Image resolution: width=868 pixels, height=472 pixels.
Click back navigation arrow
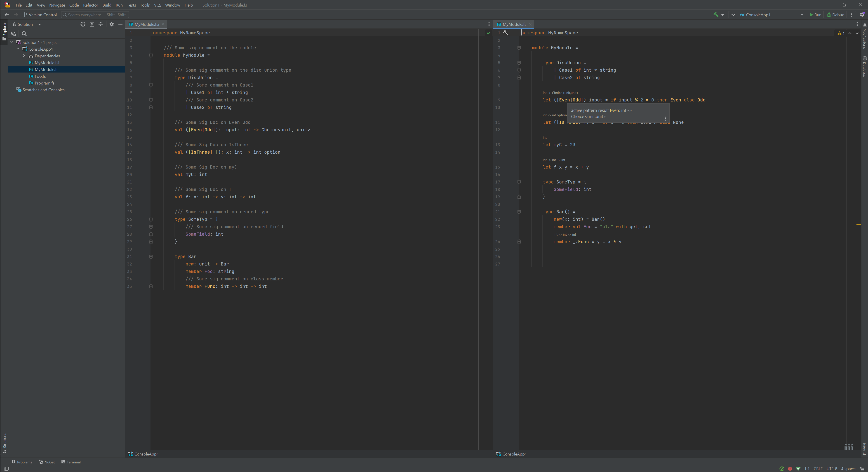pyautogui.click(x=7, y=15)
